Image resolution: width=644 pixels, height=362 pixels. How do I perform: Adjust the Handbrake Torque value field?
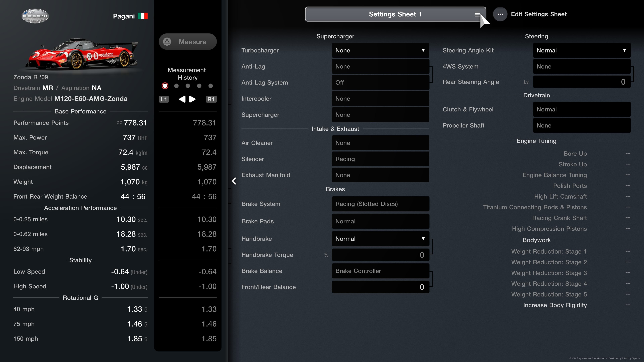(381, 255)
